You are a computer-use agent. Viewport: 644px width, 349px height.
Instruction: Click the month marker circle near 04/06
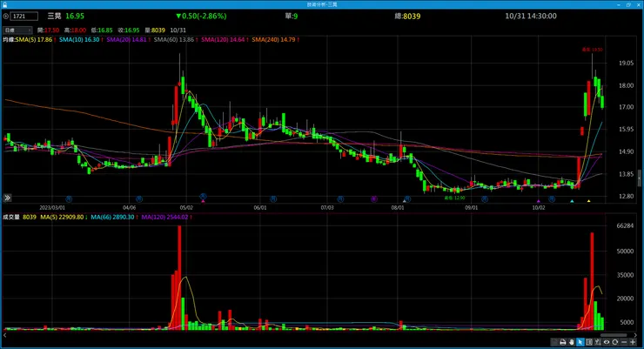(139, 199)
